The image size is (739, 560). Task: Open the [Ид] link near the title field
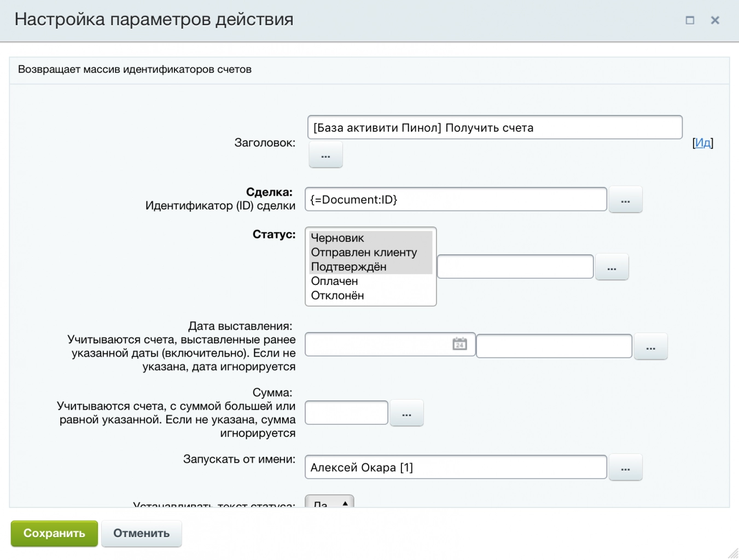click(703, 142)
